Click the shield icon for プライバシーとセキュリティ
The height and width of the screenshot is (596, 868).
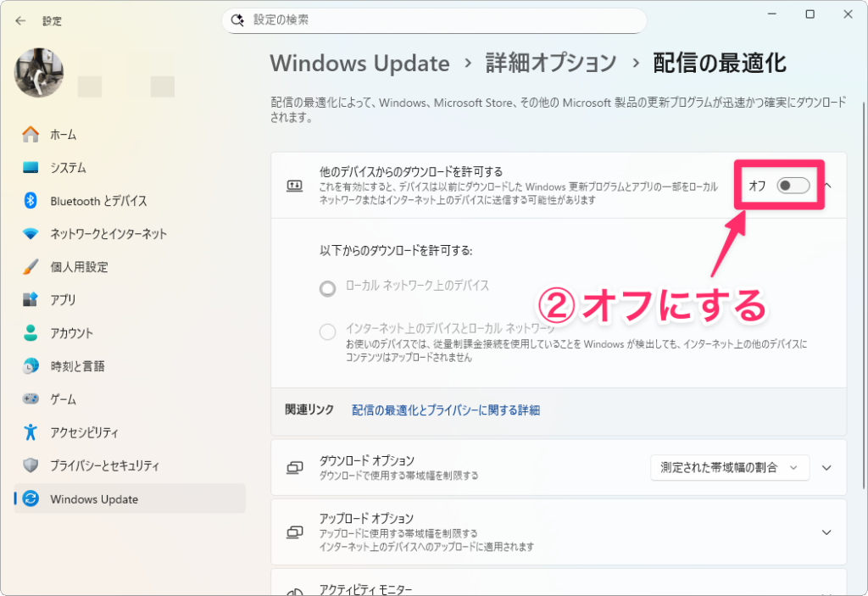click(31, 465)
